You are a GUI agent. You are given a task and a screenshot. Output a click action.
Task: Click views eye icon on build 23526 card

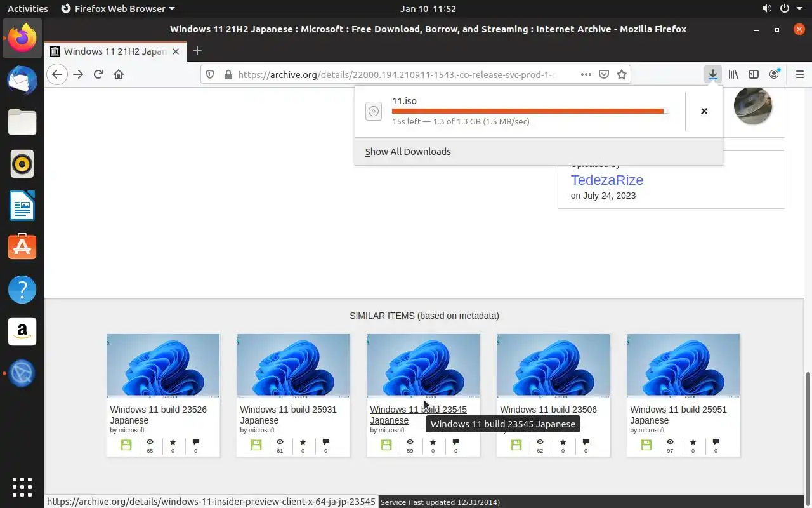point(150,442)
